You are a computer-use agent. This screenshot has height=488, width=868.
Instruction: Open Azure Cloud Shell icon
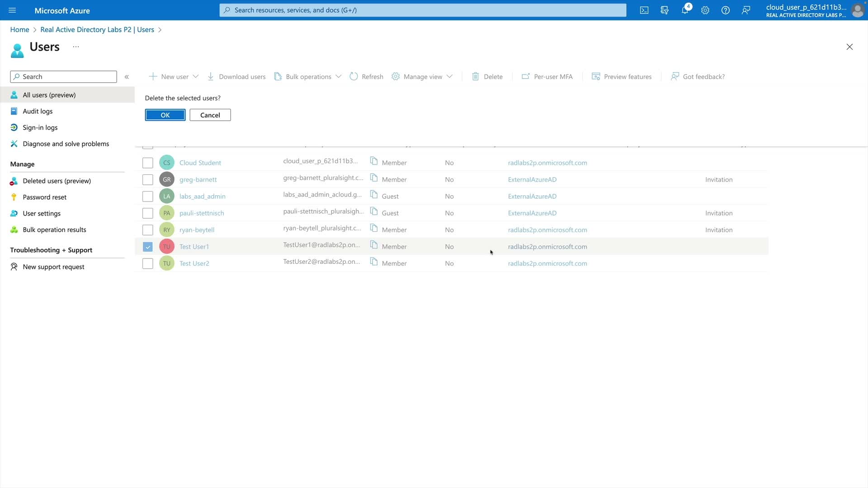644,10
